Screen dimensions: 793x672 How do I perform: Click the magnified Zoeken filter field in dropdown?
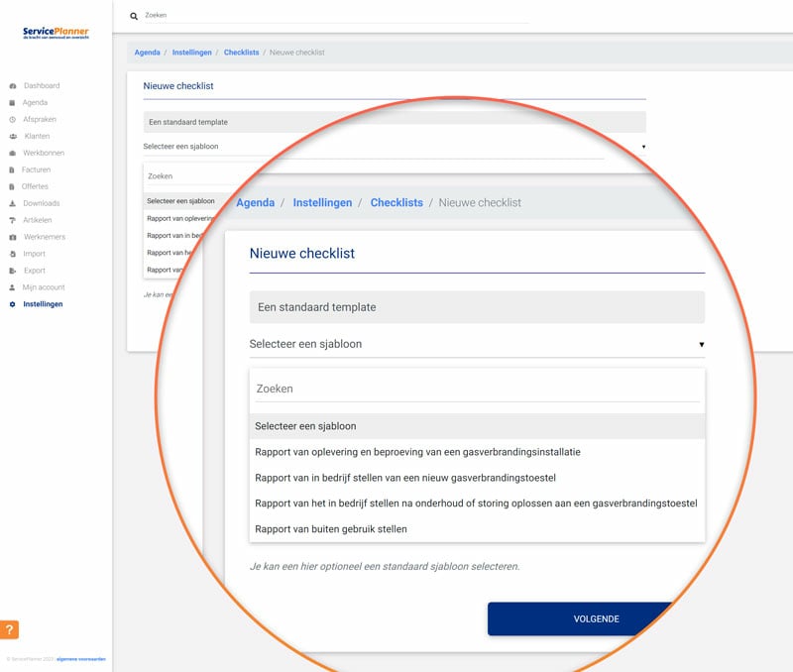(x=477, y=389)
